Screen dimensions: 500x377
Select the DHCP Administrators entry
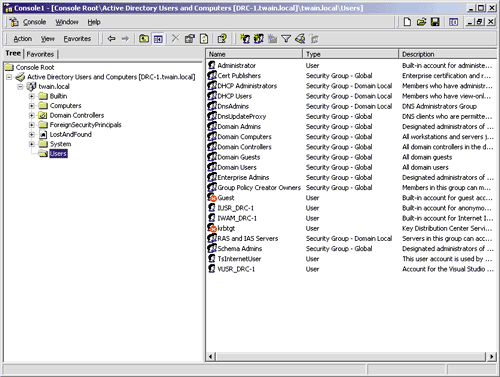coord(247,86)
